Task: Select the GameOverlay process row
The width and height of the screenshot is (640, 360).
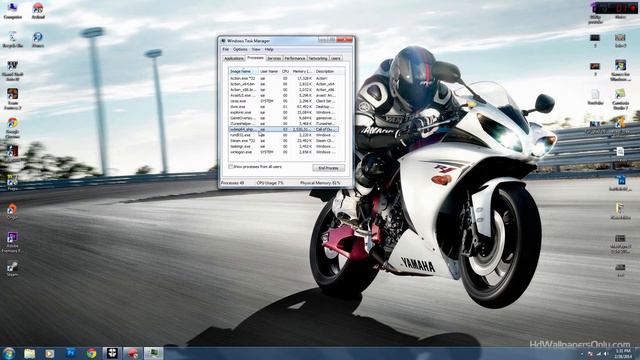Action: (x=284, y=118)
